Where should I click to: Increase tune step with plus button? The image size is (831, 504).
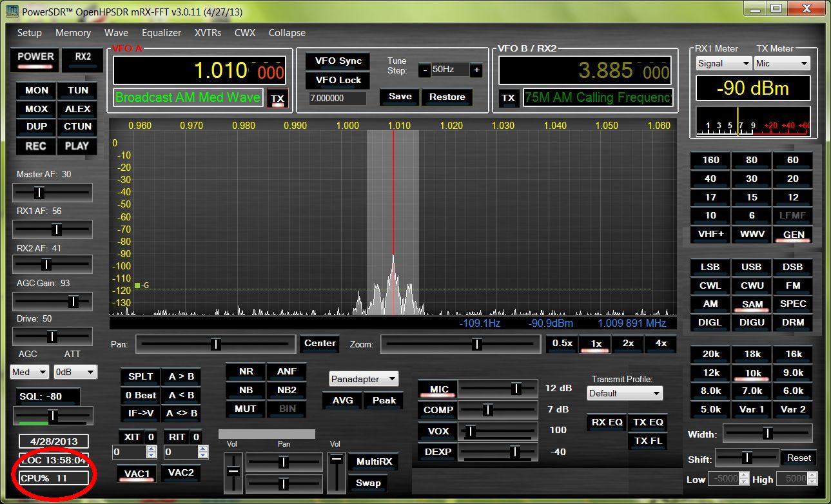coord(476,70)
